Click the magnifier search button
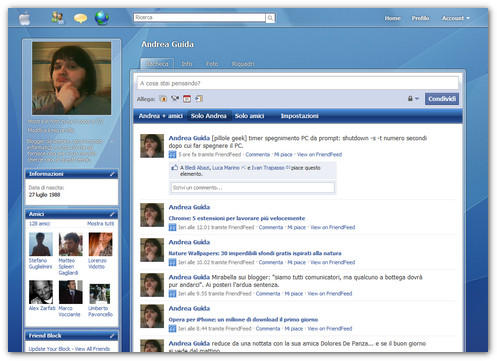 (x=270, y=18)
